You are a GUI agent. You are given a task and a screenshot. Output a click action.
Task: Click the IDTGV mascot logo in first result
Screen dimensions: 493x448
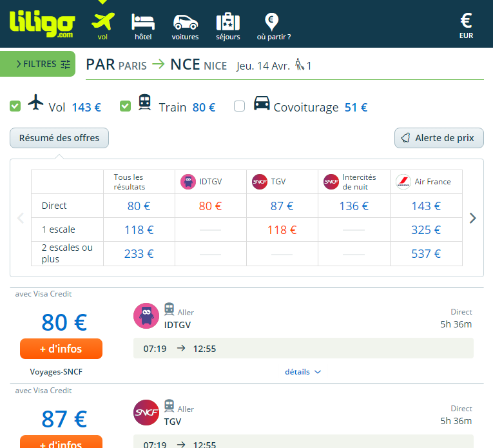tap(146, 316)
